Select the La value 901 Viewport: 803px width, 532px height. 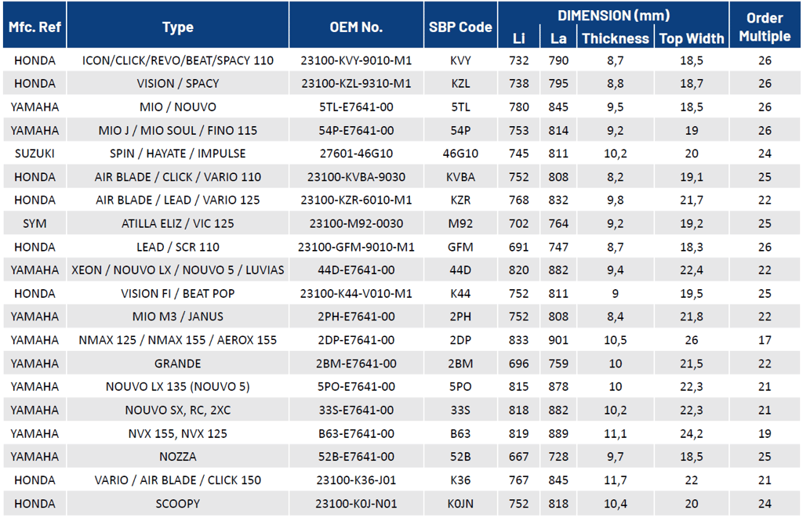pos(558,340)
